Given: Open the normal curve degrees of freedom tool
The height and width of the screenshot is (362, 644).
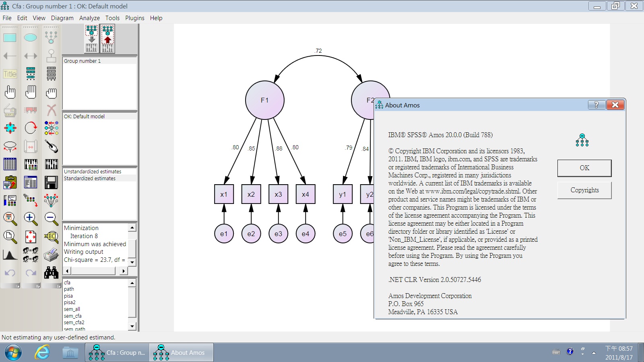Looking at the screenshot, I should [x=10, y=255].
